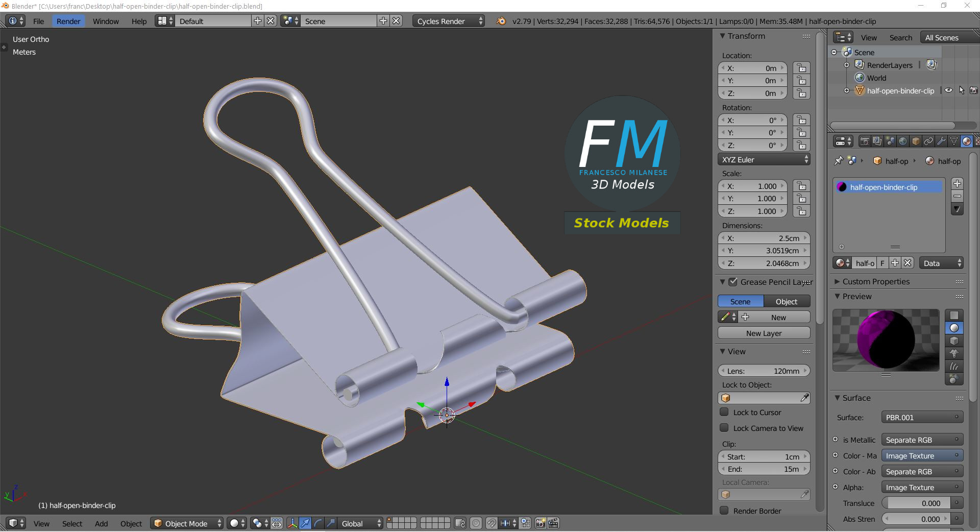Viewport: 980px width, 532px height.
Task: Select large sphere with sky preview type
Action: coord(954,379)
